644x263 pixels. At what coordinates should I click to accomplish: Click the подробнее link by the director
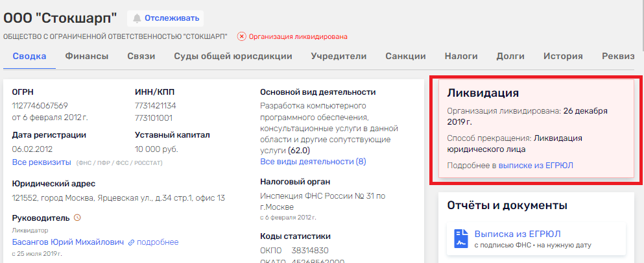(x=158, y=242)
